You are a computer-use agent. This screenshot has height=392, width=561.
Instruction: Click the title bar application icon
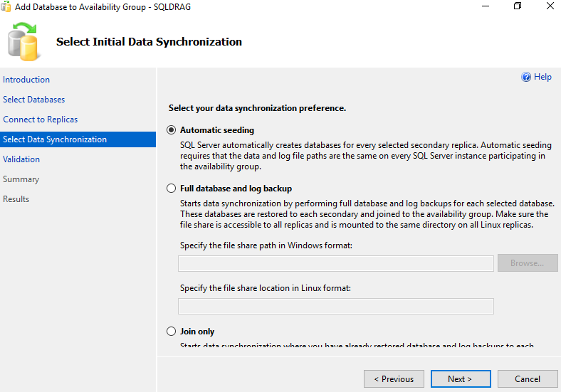[7, 6]
